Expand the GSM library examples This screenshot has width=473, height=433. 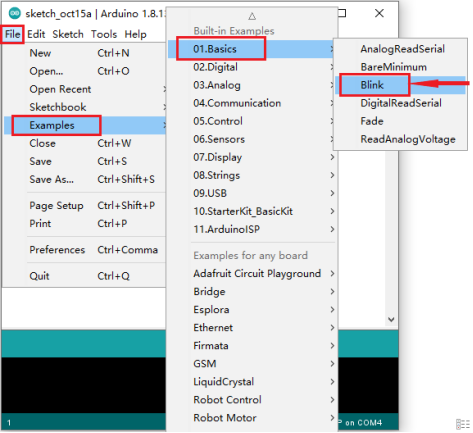[x=252, y=363]
